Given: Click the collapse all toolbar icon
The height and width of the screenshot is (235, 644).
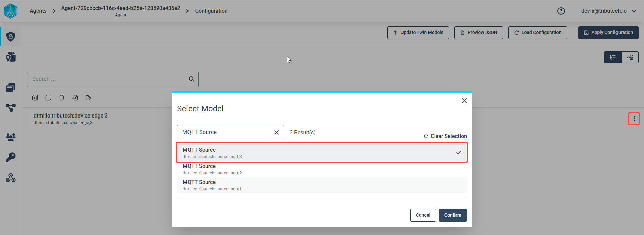Looking at the screenshot, I should point(48,98).
